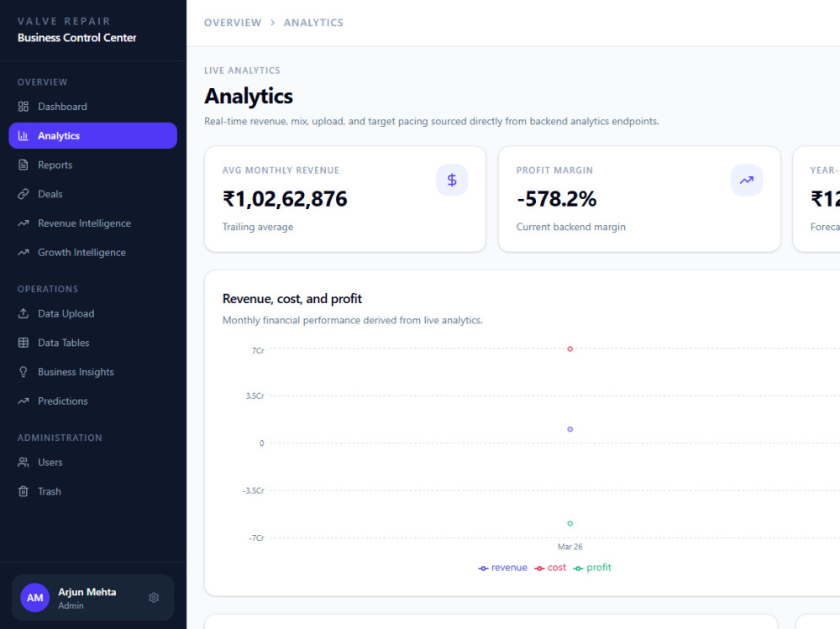Toggle the revenue series in chart legend
Screen dimensions: 840x629
pyautogui.click(x=502, y=568)
